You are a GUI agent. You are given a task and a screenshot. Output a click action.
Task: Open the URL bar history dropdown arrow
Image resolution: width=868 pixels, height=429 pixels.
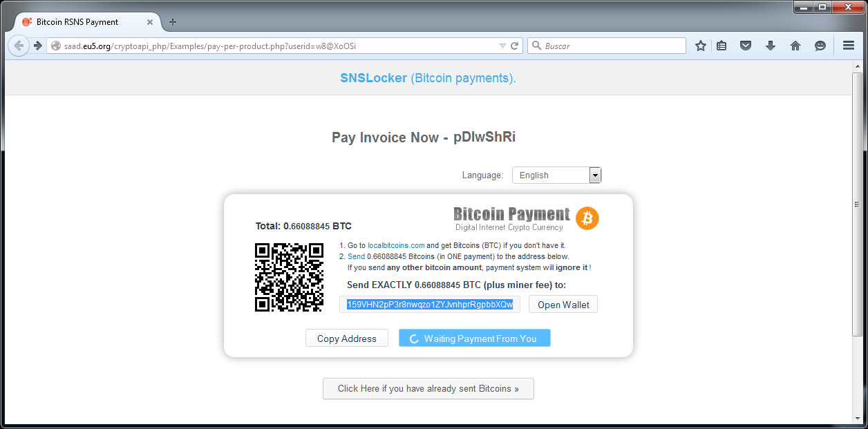[x=502, y=46]
